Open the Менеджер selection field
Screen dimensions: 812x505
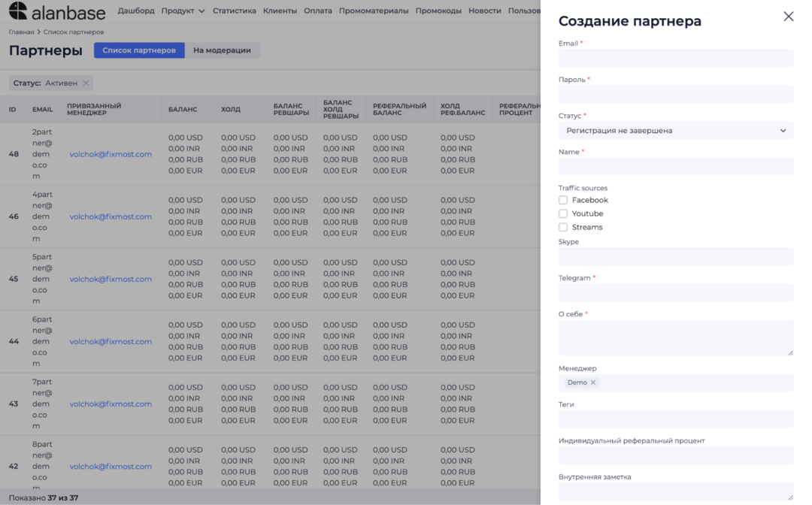coord(692,383)
